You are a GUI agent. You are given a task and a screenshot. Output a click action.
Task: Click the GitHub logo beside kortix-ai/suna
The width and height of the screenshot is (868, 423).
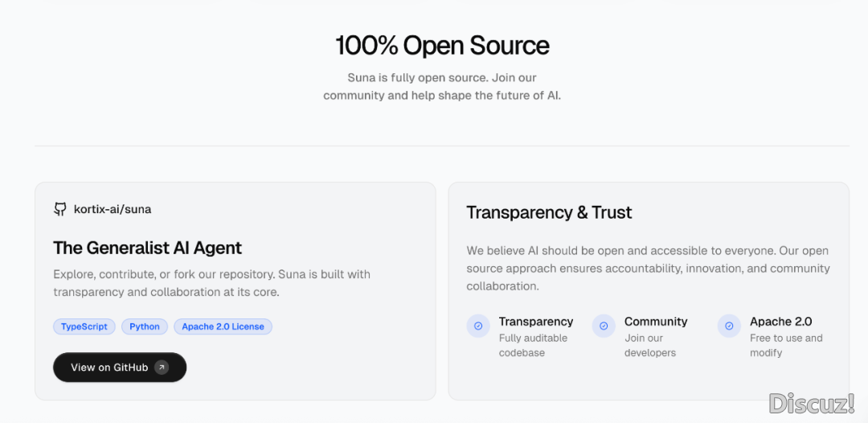pyautogui.click(x=60, y=209)
